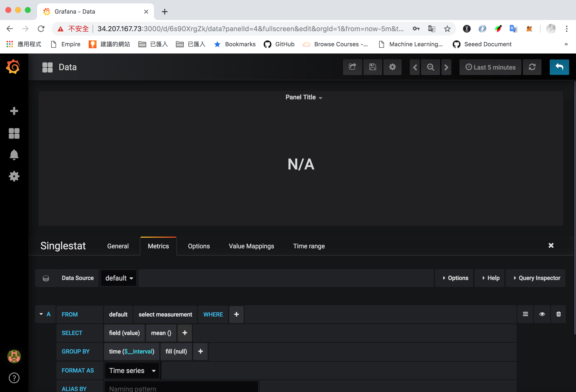Click the data source database icon
Image resolution: width=576 pixels, height=392 pixels.
tap(46, 278)
